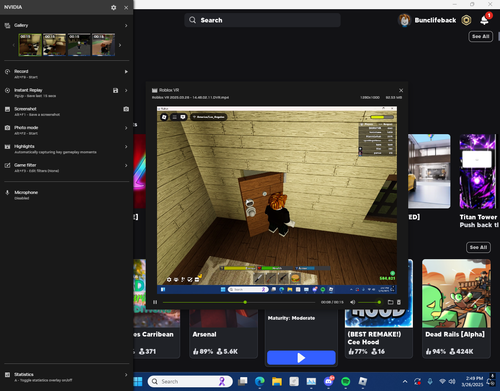
Task: Open the third gallery clip with street scene
Action: click(79, 44)
